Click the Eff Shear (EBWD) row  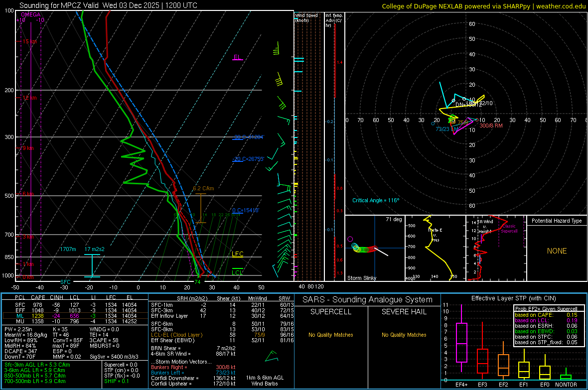click(222, 340)
